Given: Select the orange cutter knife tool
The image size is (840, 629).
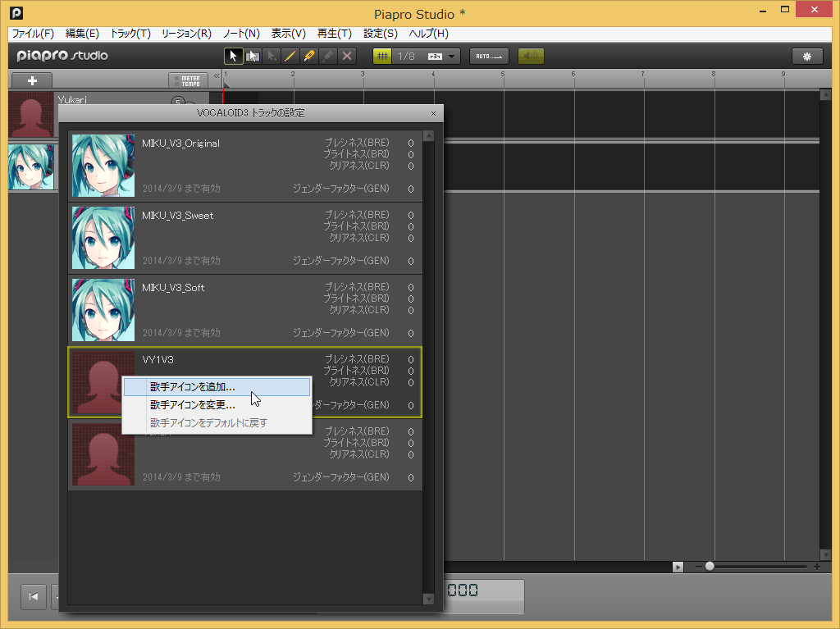Looking at the screenshot, I should [309, 57].
